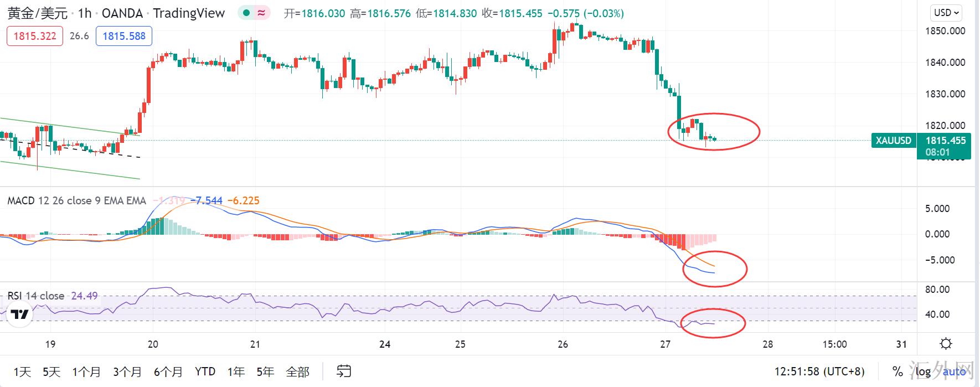Select the 全部 time range
The image size is (980, 387).
[297, 371]
